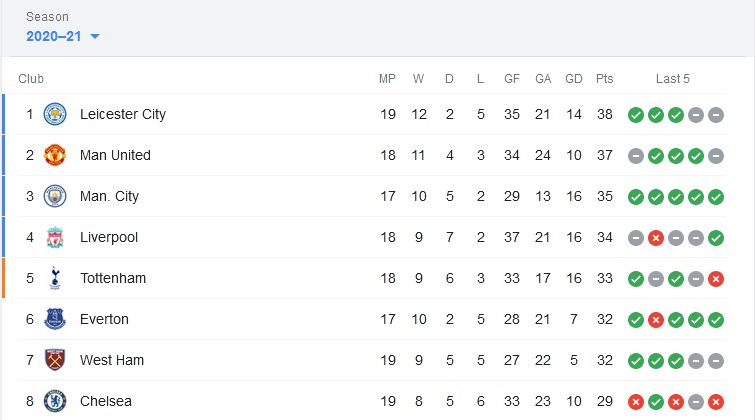The height and width of the screenshot is (420, 755).
Task: Click Chelsea's first red loss icon
Action: pyautogui.click(x=636, y=402)
